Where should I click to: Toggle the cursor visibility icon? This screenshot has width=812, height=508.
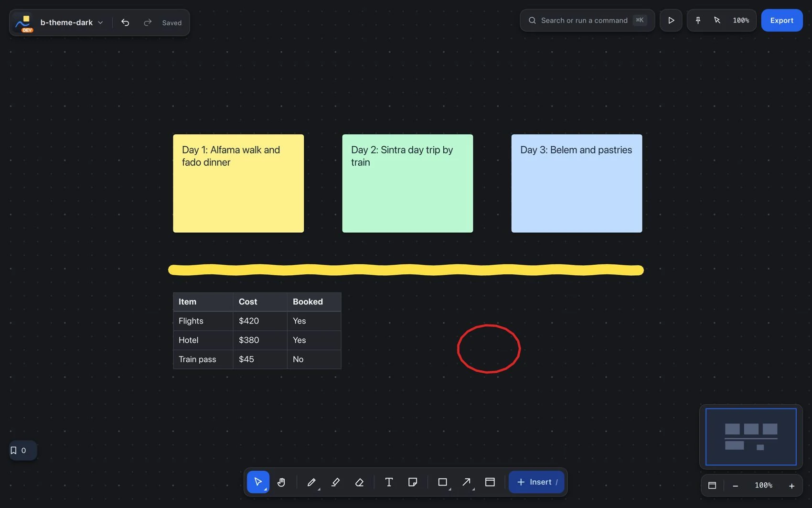717,20
